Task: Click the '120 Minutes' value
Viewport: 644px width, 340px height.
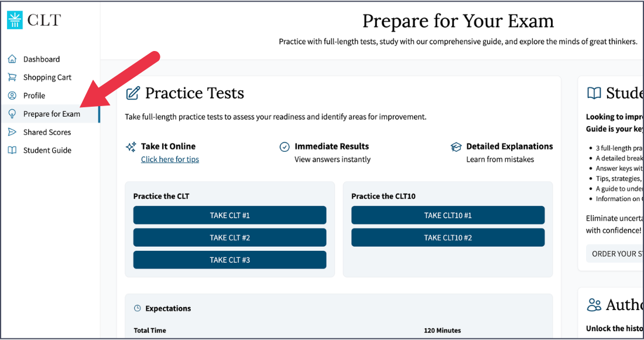Action: tap(443, 331)
